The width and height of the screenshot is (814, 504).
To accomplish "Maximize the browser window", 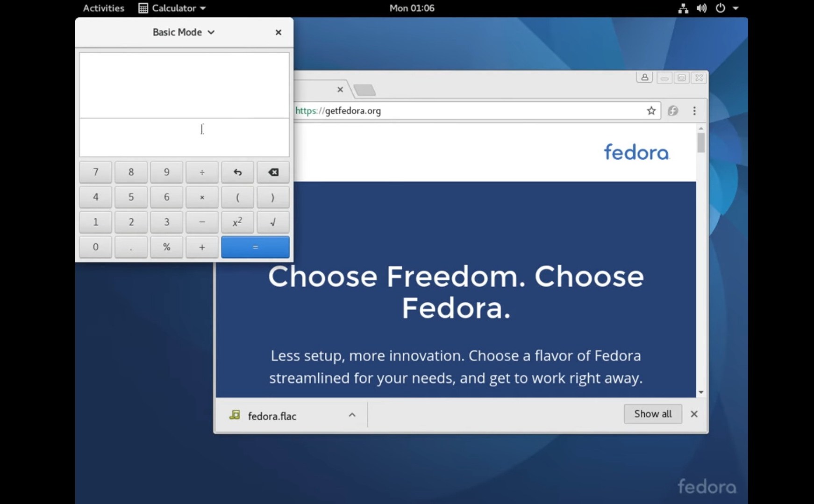I will [x=682, y=78].
